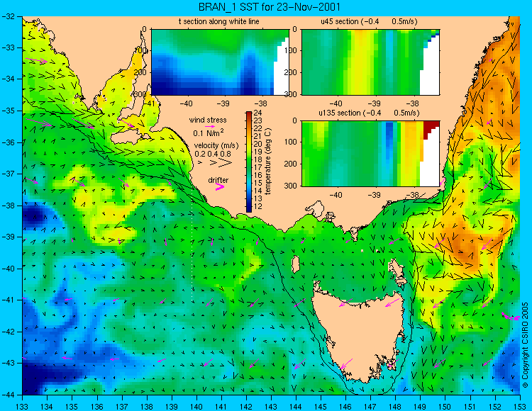
Task: Click title 'BRAN_1 SST for 23-Nov-2001'
Action: [269, 7]
